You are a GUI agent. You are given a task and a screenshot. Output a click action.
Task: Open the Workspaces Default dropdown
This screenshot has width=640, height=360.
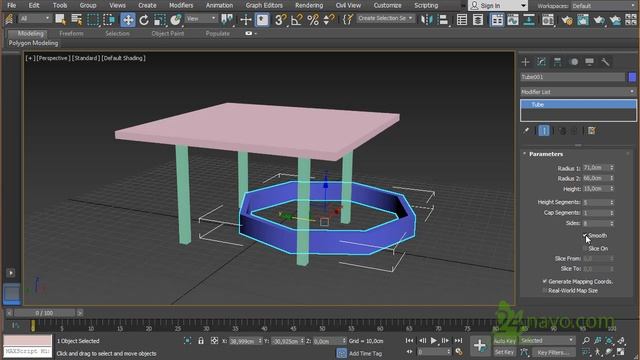[604, 6]
